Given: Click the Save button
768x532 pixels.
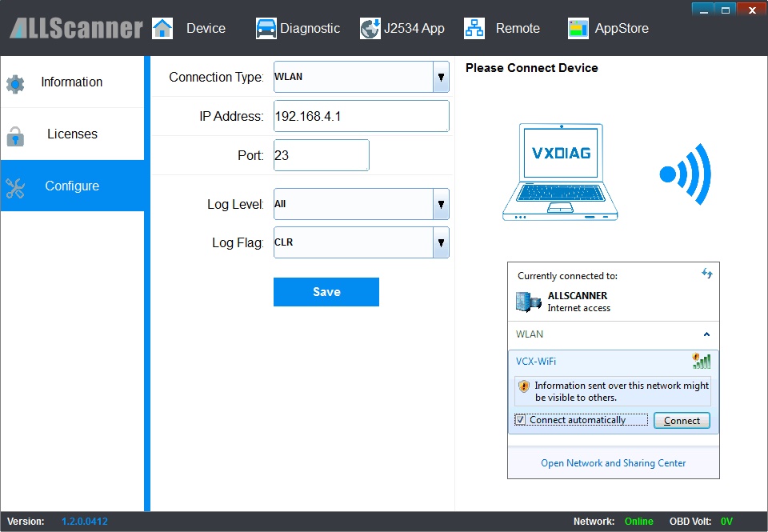Looking at the screenshot, I should (x=326, y=292).
